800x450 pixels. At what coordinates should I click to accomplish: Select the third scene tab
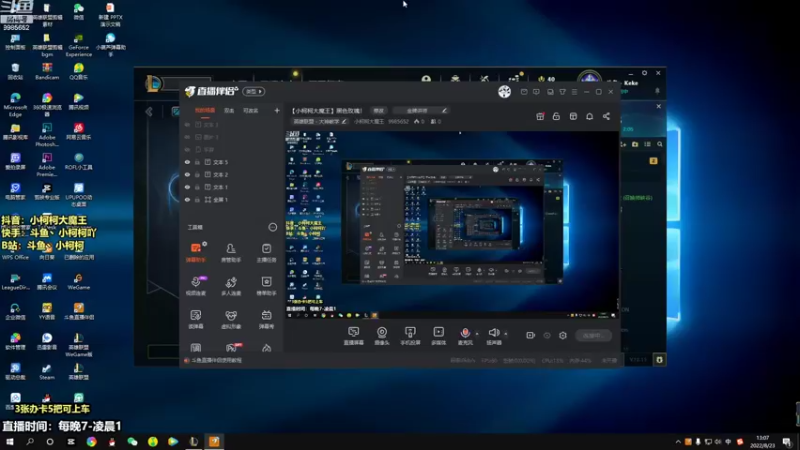pyautogui.click(x=251, y=111)
